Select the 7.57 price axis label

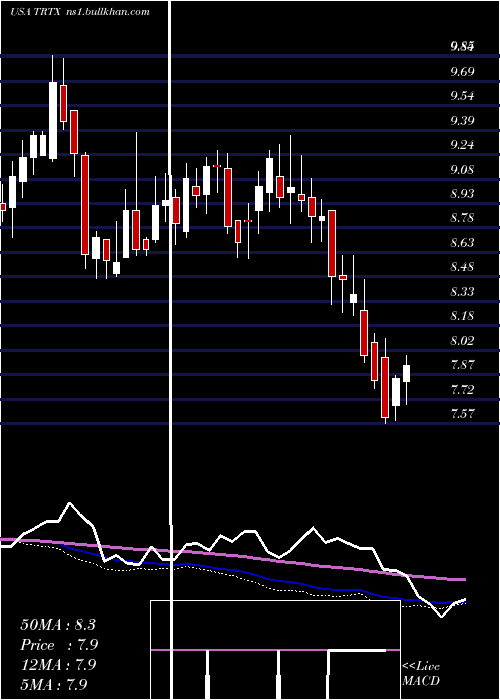pyautogui.click(x=463, y=414)
